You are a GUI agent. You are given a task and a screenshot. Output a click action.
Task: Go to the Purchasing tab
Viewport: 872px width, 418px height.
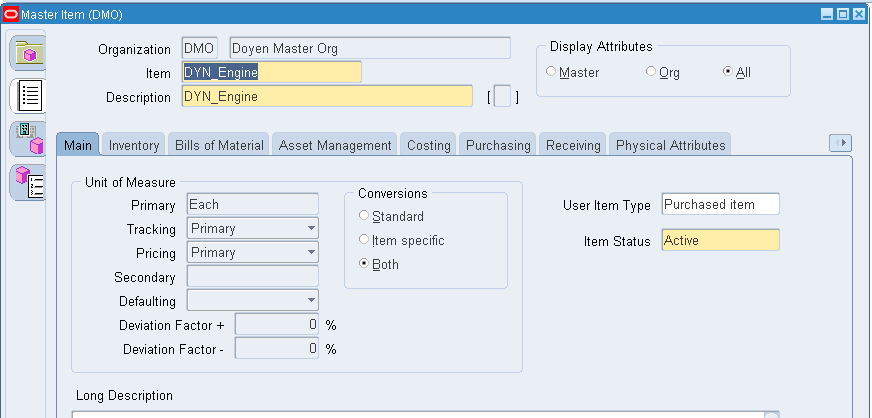coord(498,145)
